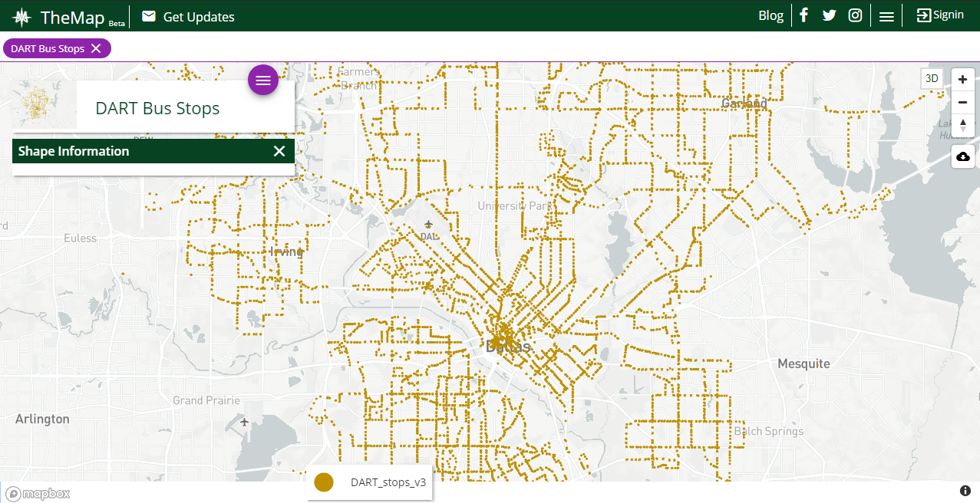Click the Farmers Branch map label
Viewport: 980px width, 503px height.
358,78
